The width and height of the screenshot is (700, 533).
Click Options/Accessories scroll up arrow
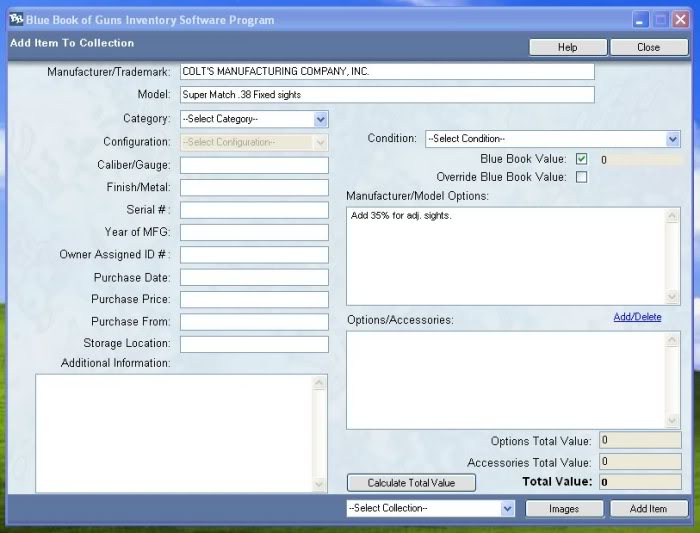pyautogui.click(x=672, y=340)
